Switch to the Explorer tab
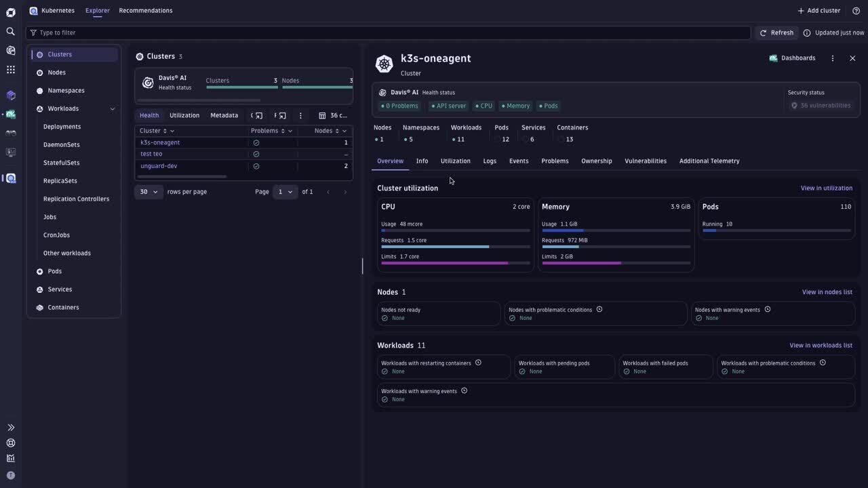 point(98,11)
